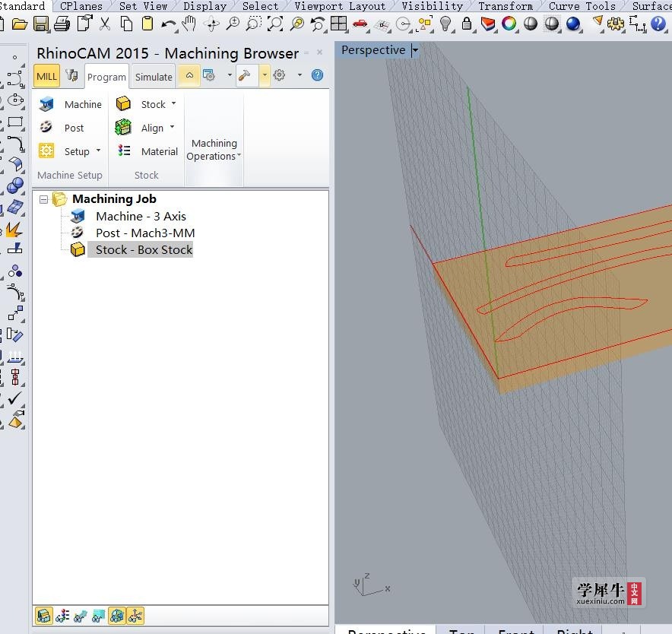Toggle toolpath visibility glasses icon
The image size is (672, 634).
[81, 616]
